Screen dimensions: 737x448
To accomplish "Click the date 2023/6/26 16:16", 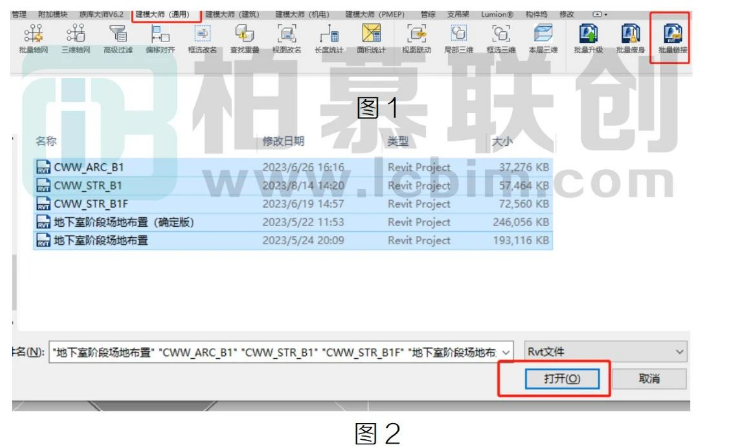I will (x=303, y=167).
